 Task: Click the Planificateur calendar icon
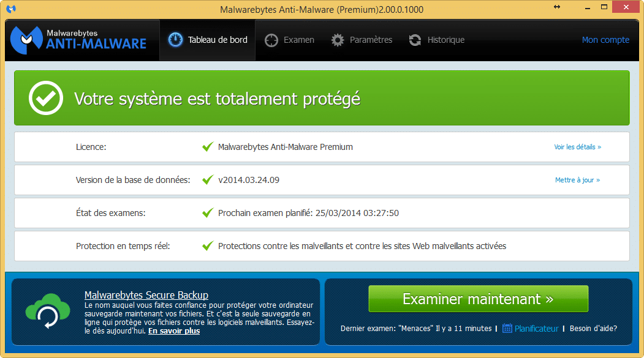coord(507,329)
